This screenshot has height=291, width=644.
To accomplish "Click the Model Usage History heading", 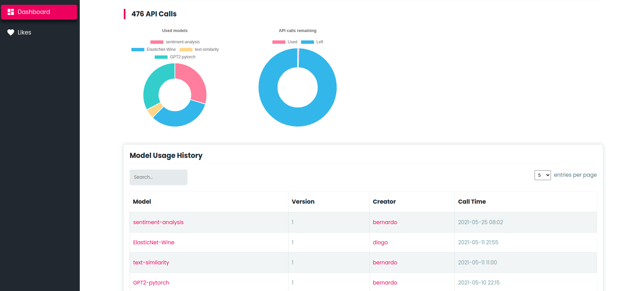I will tap(166, 156).
